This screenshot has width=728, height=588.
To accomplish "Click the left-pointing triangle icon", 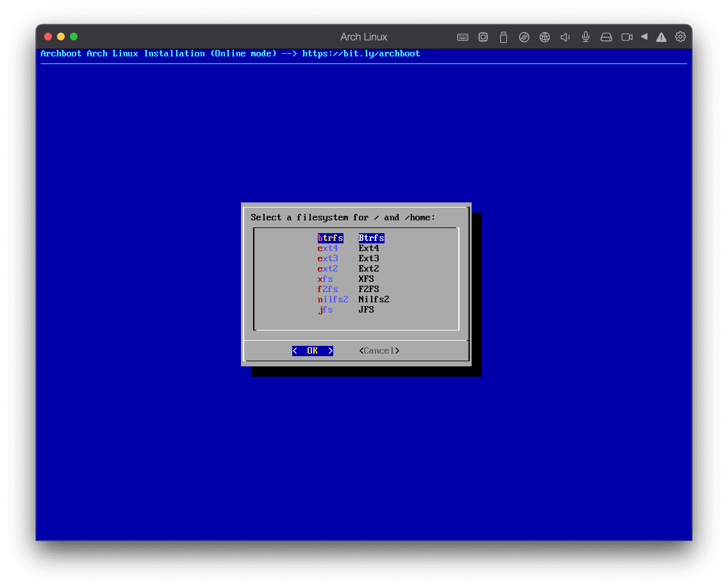I will tap(644, 37).
